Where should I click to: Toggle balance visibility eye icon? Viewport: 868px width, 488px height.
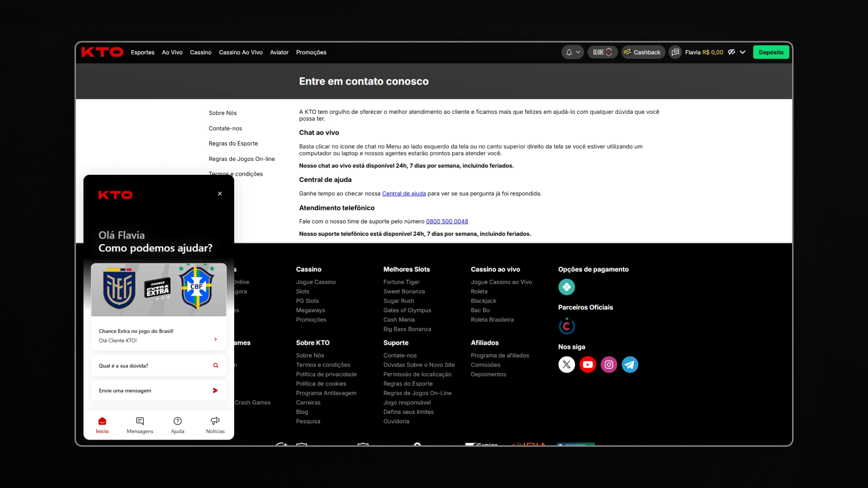coord(731,52)
